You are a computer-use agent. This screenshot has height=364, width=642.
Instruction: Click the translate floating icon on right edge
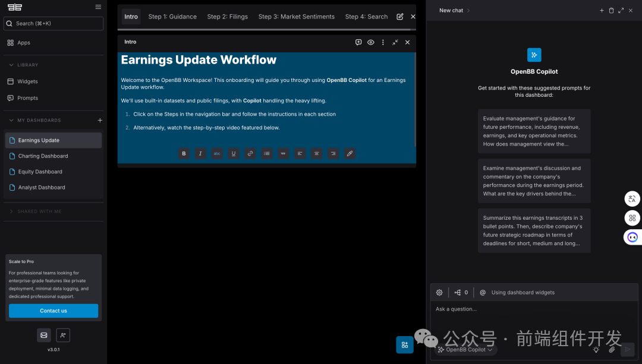(x=632, y=199)
